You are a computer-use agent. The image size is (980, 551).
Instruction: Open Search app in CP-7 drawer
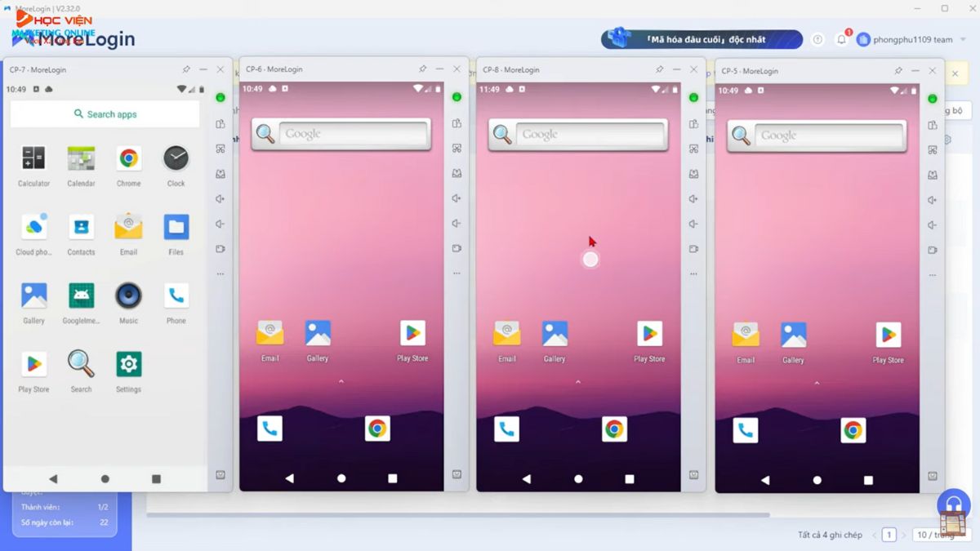pos(81,364)
